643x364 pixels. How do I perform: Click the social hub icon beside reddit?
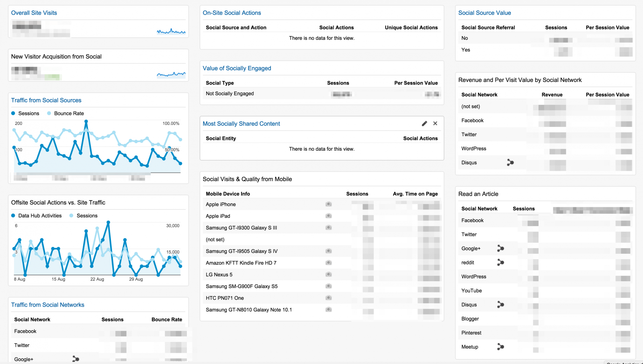coord(500,263)
